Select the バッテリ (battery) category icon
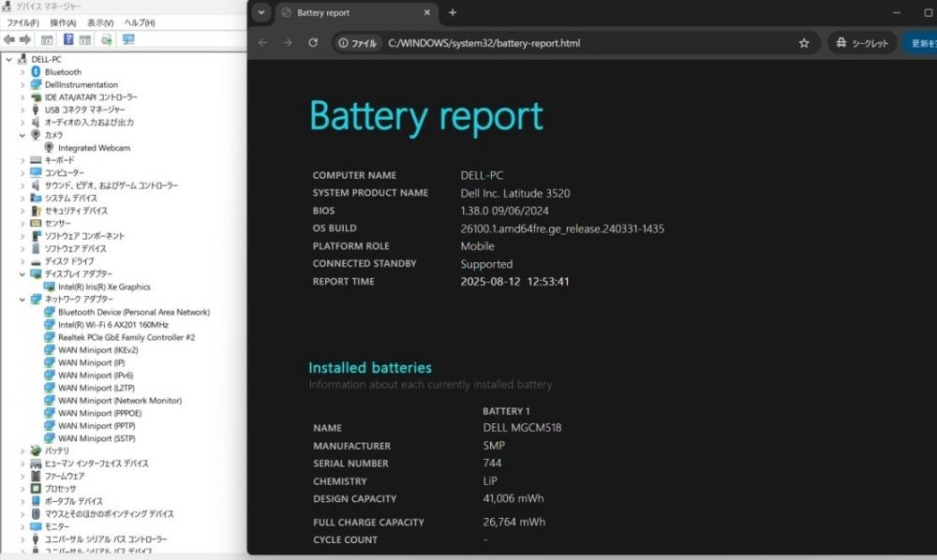The image size is (937, 560). [36, 450]
